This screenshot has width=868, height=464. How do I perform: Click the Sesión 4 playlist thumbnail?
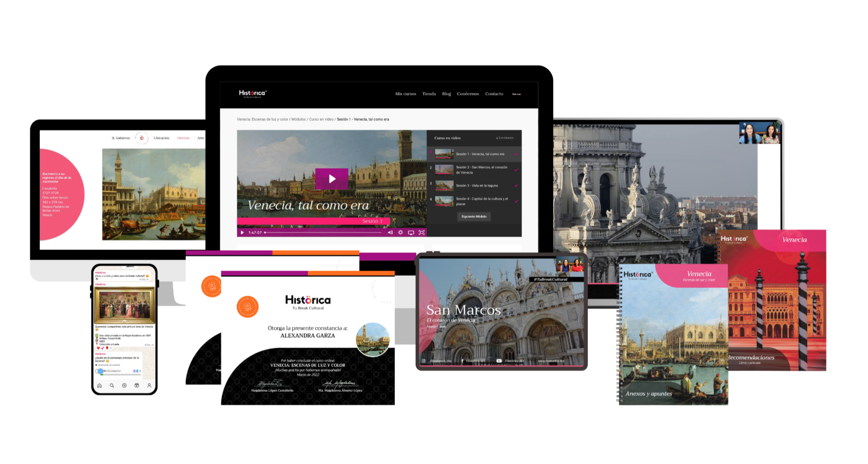coord(444,201)
